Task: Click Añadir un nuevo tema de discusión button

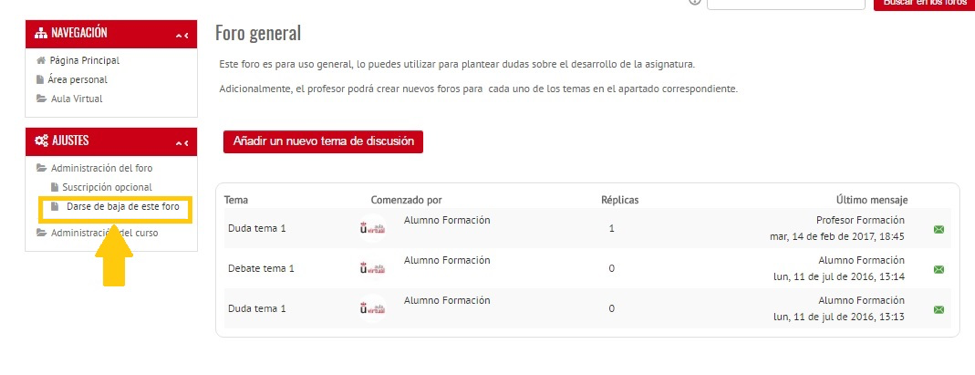Action: point(323,141)
